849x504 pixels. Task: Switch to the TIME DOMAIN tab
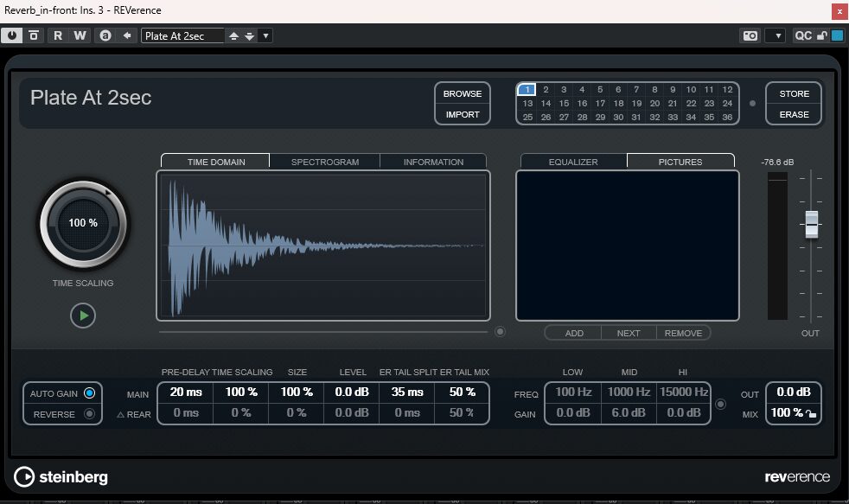[216, 162]
